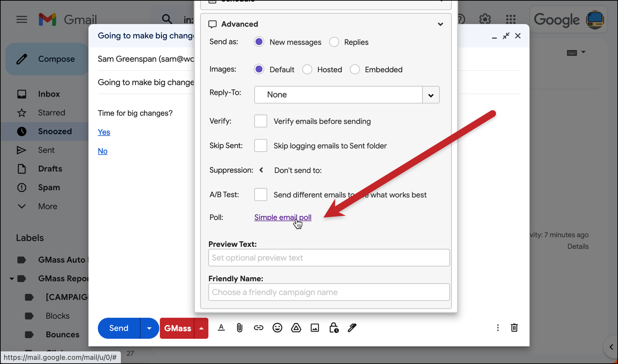Image resolution: width=618 pixels, height=364 pixels.
Task: Open the Google account avatar
Action: [595, 19]
